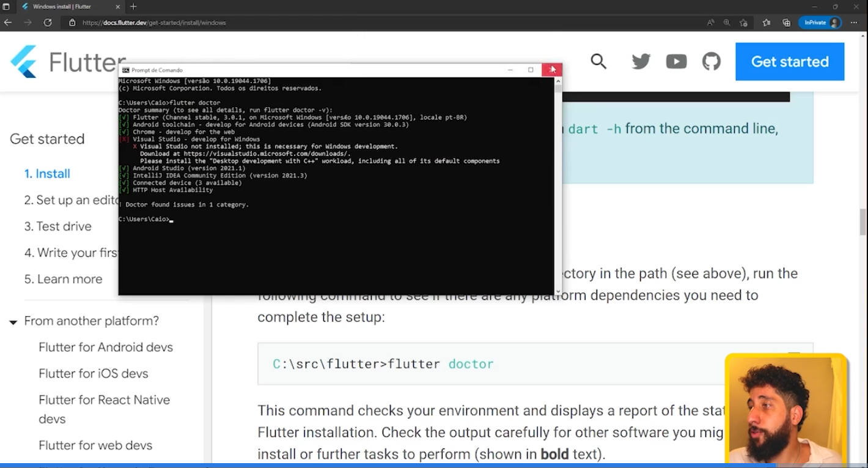Image resolution: width=868 pixels, height=468 pixels.
Task: Go to 1. Install in sidebar
Action: pos(47,174)
